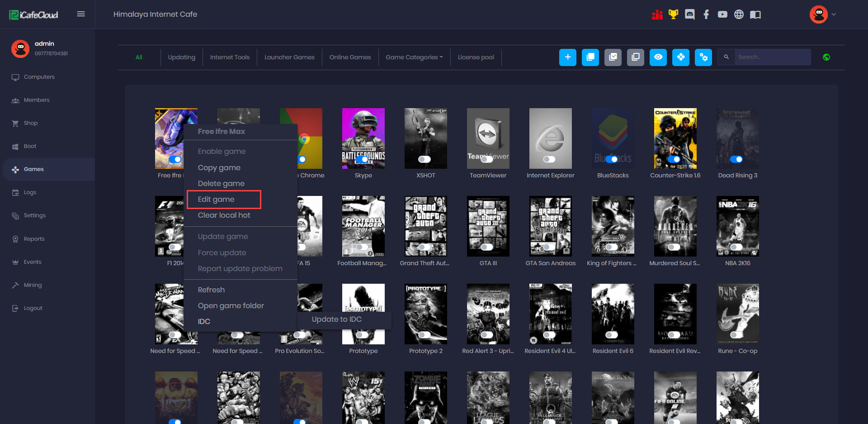Click the games Search input field

pos(772,57)
